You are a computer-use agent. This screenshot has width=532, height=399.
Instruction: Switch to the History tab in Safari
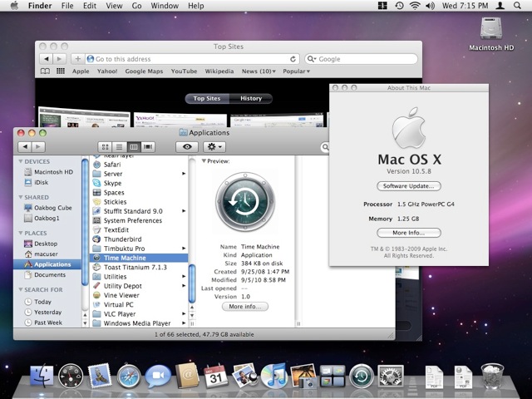[251, 98]
